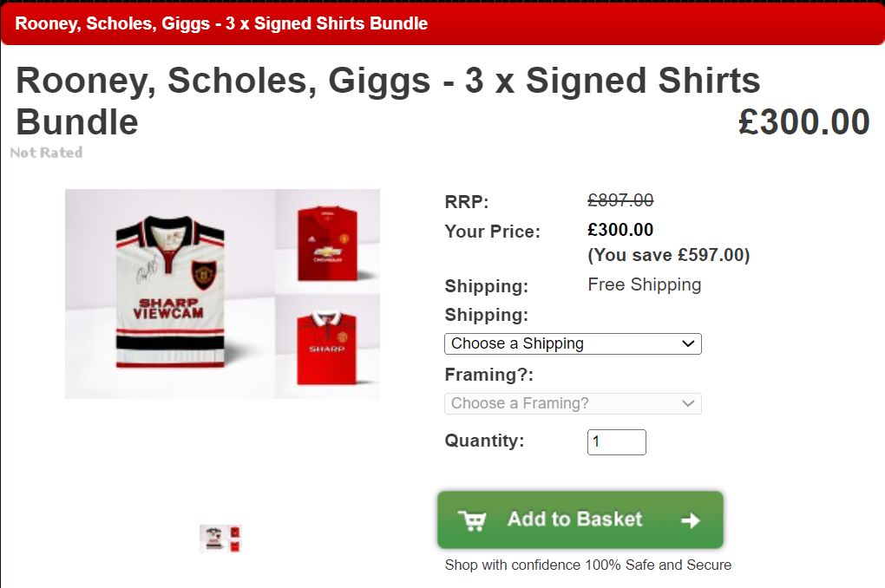Select the small product thumbnail below the image
Viewport: 885px width, 588px height.
[x=220, y=539]
